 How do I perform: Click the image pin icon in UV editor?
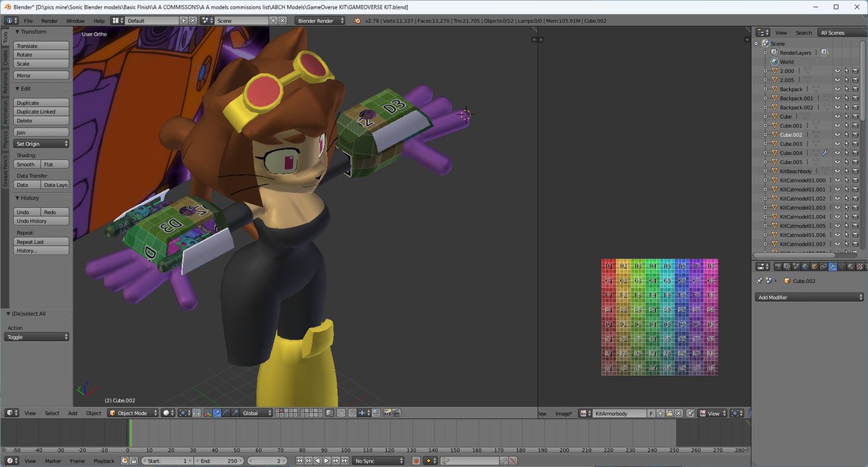click(690, 413)
